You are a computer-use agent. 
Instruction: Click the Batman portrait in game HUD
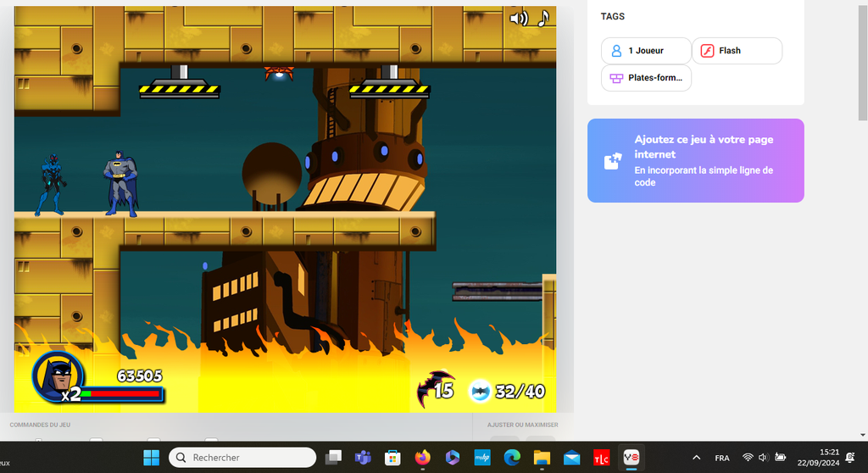tap(58, 376)
